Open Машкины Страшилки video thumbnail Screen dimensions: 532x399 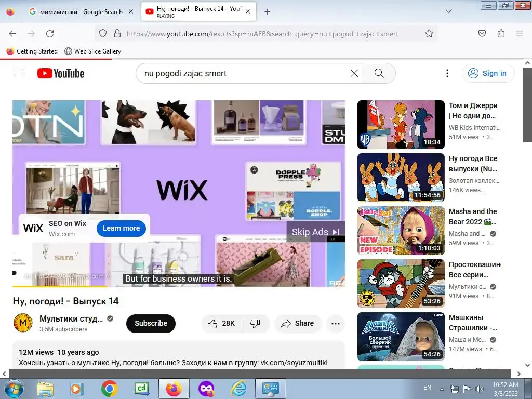click(x=401, y=337)
